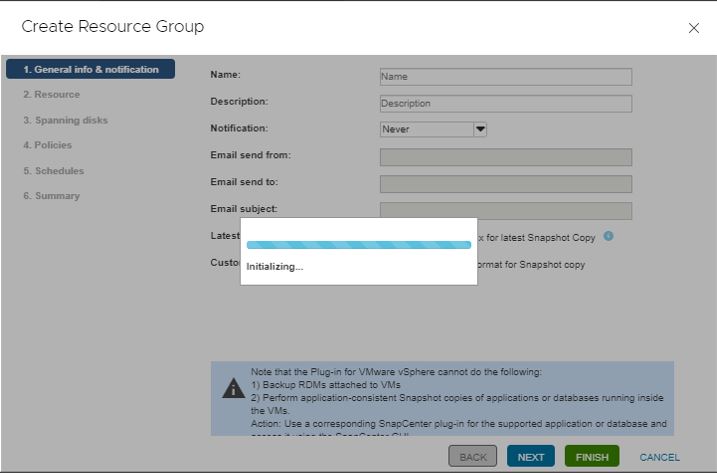Click the CANCEL link
Screen dimensions: 717x473
click(x=659, y=457)
